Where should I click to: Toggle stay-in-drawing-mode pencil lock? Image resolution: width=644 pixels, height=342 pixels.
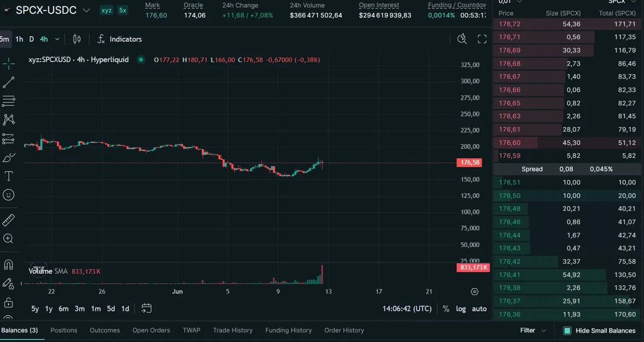click(9, 283)
